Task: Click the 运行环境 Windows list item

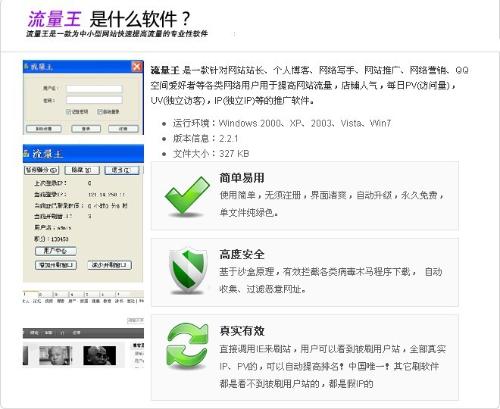Action: point(282,123)
